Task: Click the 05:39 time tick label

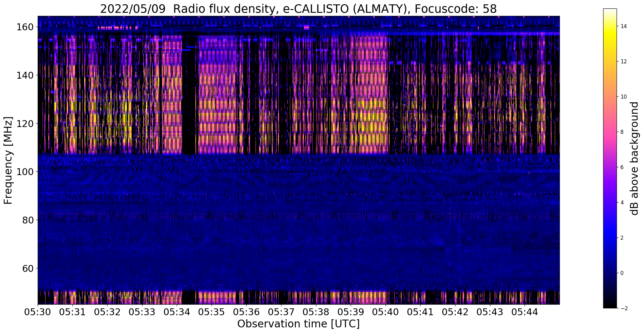Action: 351,312
